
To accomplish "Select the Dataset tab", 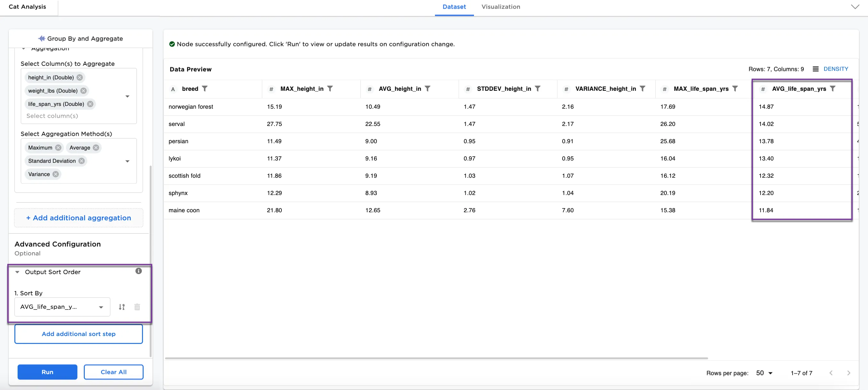I will (x=454, y=7).
